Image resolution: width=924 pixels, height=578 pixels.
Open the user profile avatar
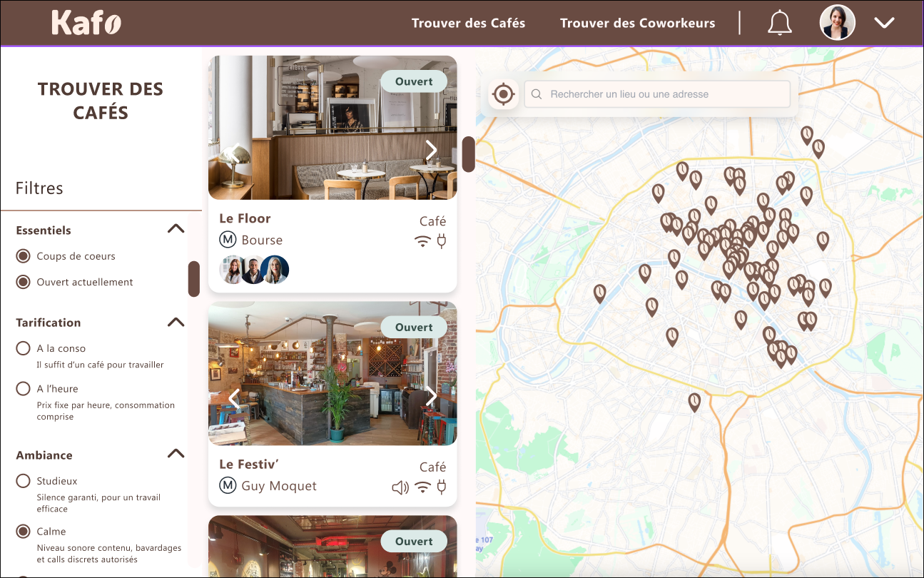[x=838, y=23]
